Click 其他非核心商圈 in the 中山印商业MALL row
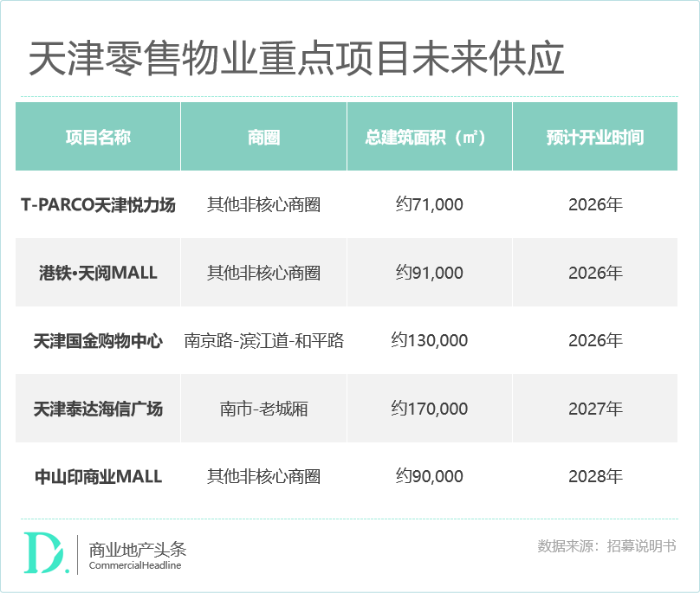 (264, 476)
